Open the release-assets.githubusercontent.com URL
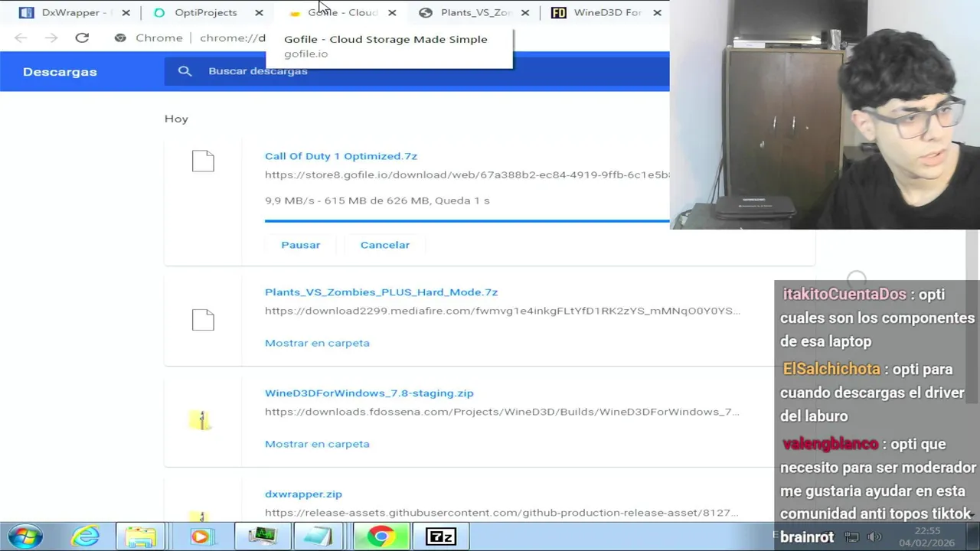 pos(501,513)
